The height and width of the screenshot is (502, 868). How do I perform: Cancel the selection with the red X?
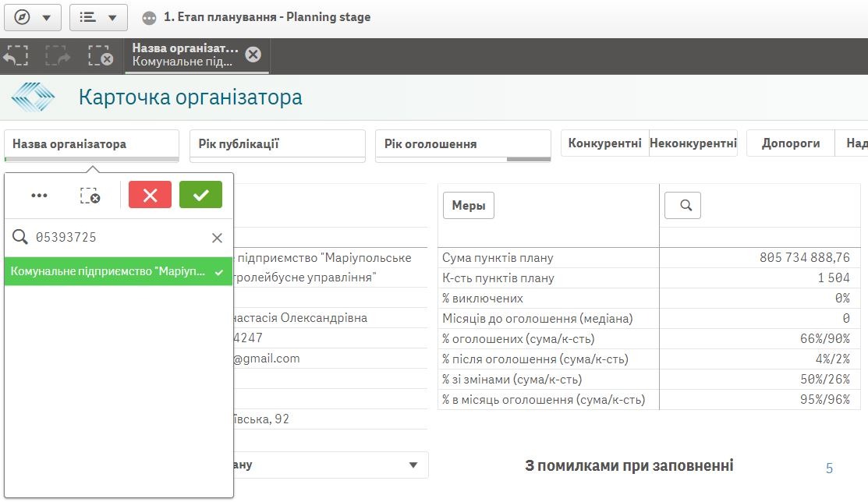tap(150, 195)
